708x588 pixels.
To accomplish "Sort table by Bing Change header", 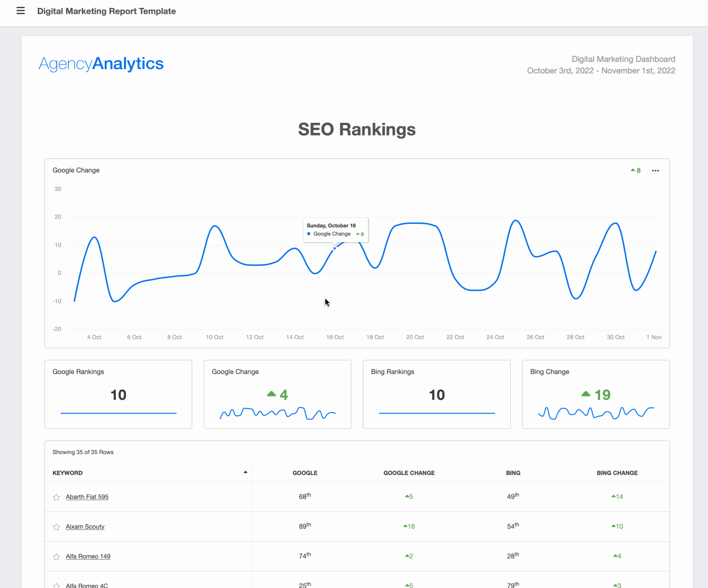I will 617,473.
